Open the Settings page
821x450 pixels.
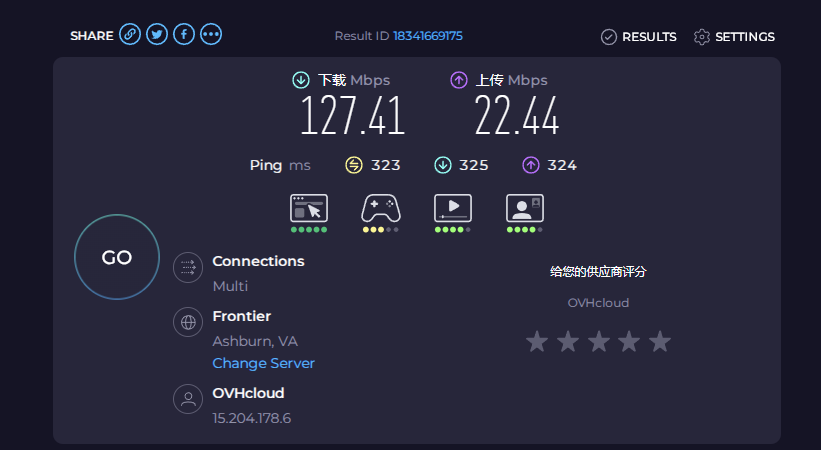click(734, 37)
